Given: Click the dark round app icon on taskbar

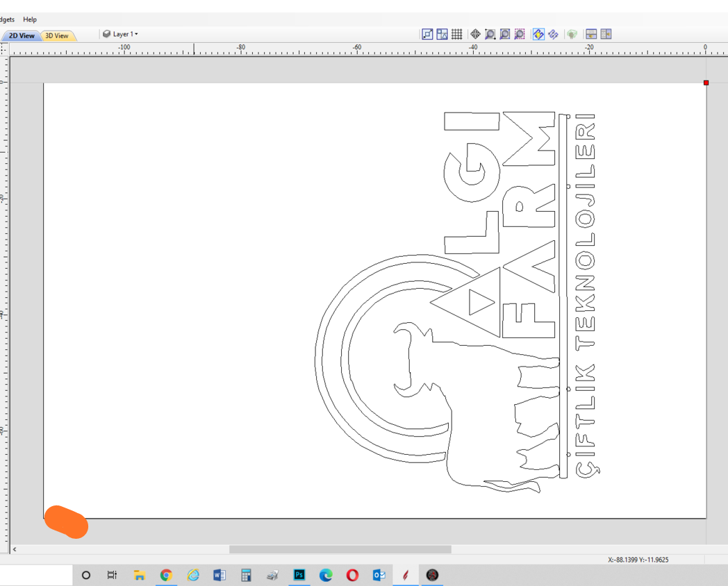Looking at the screenshot, I should coord(432,576).
